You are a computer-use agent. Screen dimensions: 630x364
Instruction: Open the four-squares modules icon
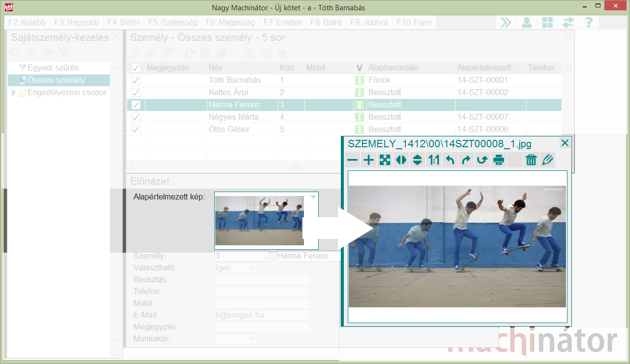coord(547,22)
